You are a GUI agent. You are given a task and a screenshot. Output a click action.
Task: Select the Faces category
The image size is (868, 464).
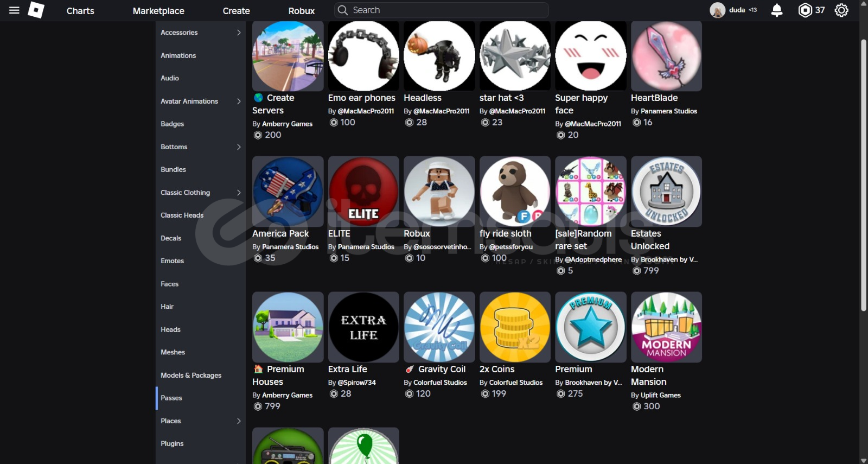coord(170,284)
